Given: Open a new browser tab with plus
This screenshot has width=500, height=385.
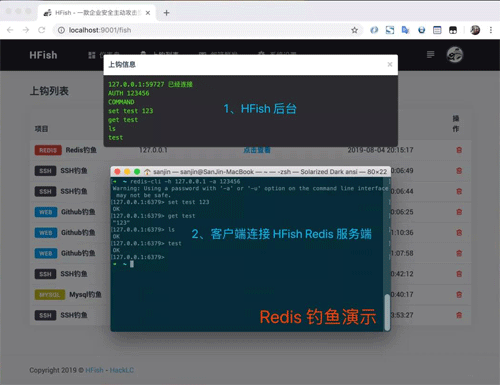Looking at the screenshot, I should tap(166, 13).
